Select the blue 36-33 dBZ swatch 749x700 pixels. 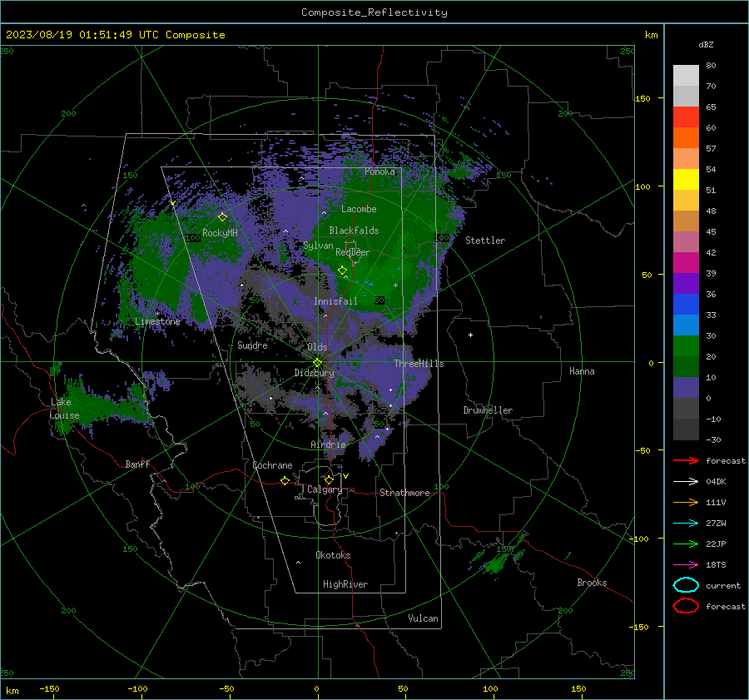click(x=686, y=305)
